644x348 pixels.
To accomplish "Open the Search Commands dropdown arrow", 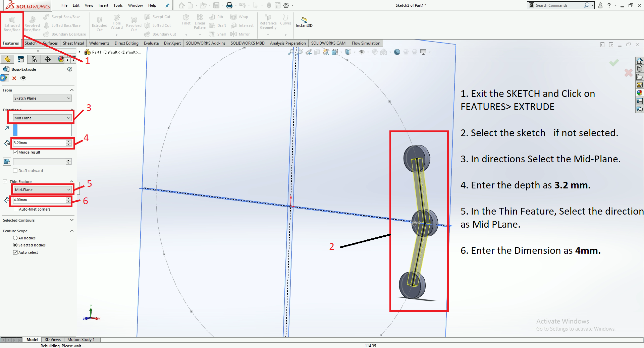I will click(x=593, y=5).
